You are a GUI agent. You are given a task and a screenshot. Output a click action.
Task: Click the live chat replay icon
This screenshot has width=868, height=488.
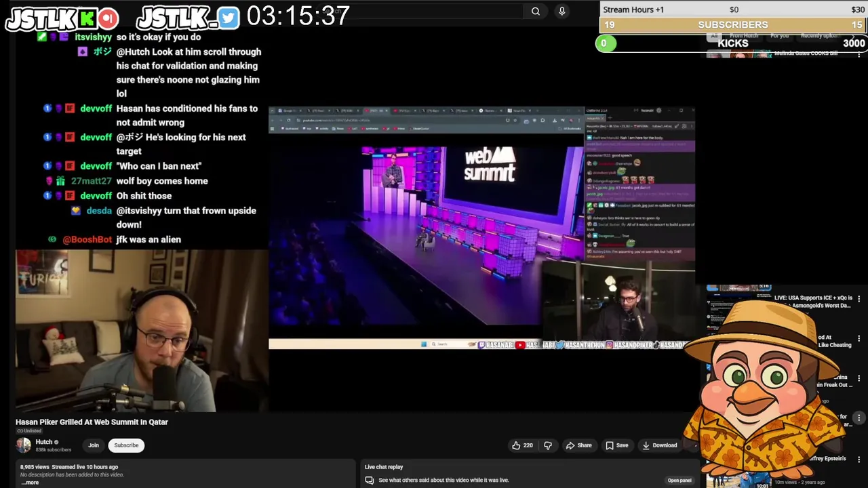[x=370, y=480]
